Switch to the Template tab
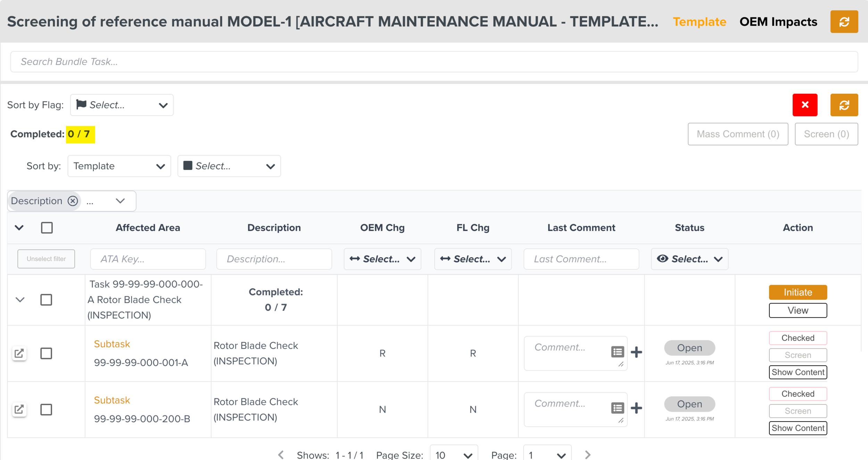The width and height of the screenshot is (868, 460). point(699,22)
